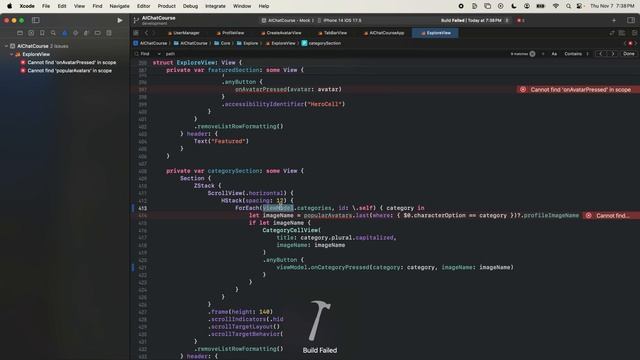Run the project with the play button
This screenshot has width=640, height=360.
point(120,20)
